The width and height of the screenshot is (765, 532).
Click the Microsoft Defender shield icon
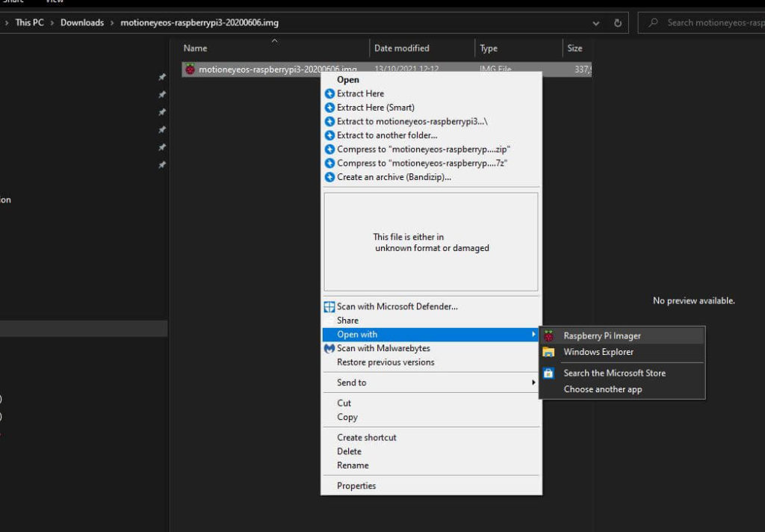click(x=329, y=306)
